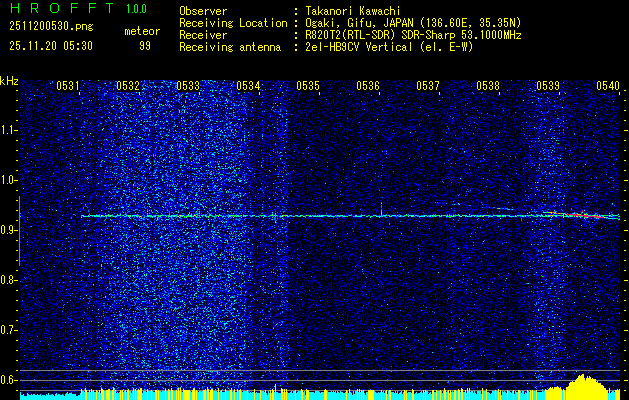Click time marker 0540
The width and height of the screenshot is (629, 400).
click(608, 85)
